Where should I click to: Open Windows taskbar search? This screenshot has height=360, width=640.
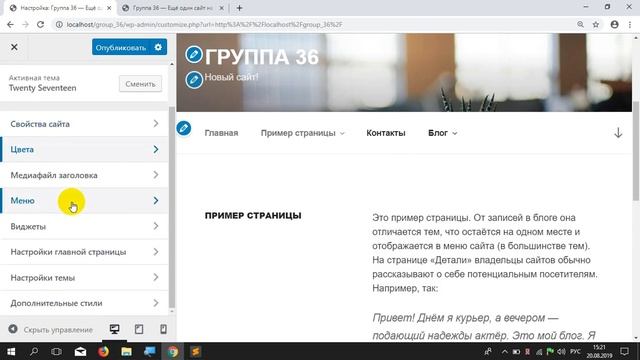34,351
